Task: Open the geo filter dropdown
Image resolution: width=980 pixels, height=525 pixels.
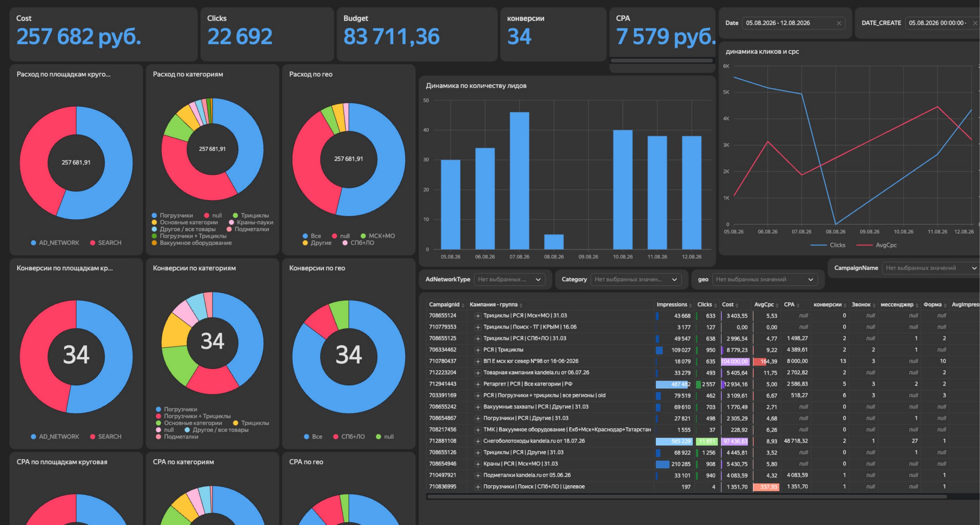Action: pos(765,279)
